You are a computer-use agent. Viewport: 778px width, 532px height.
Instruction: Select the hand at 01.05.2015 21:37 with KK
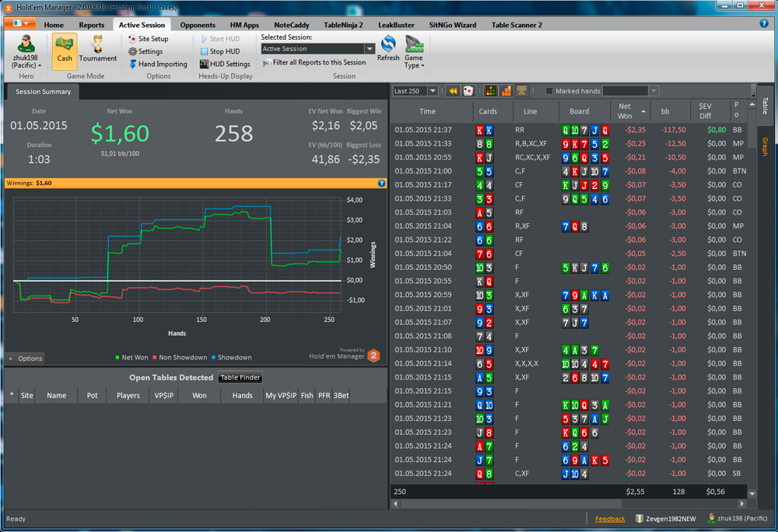568,130
